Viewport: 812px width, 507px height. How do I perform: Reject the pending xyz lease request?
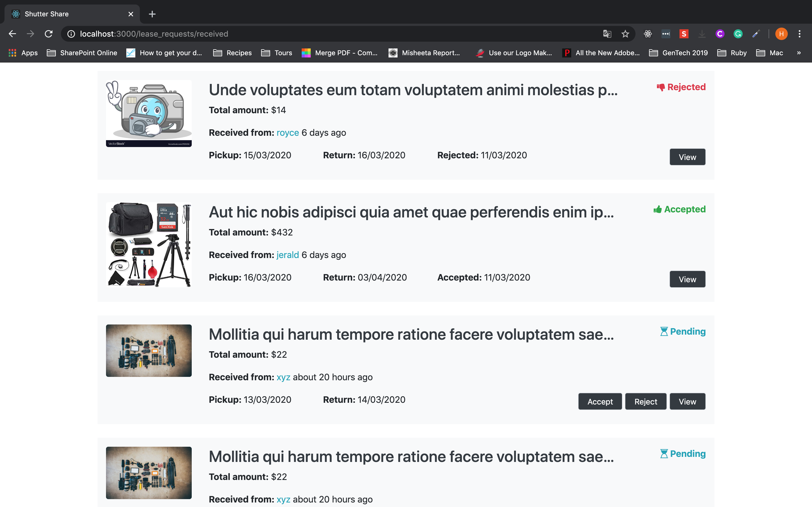[645, 401]
